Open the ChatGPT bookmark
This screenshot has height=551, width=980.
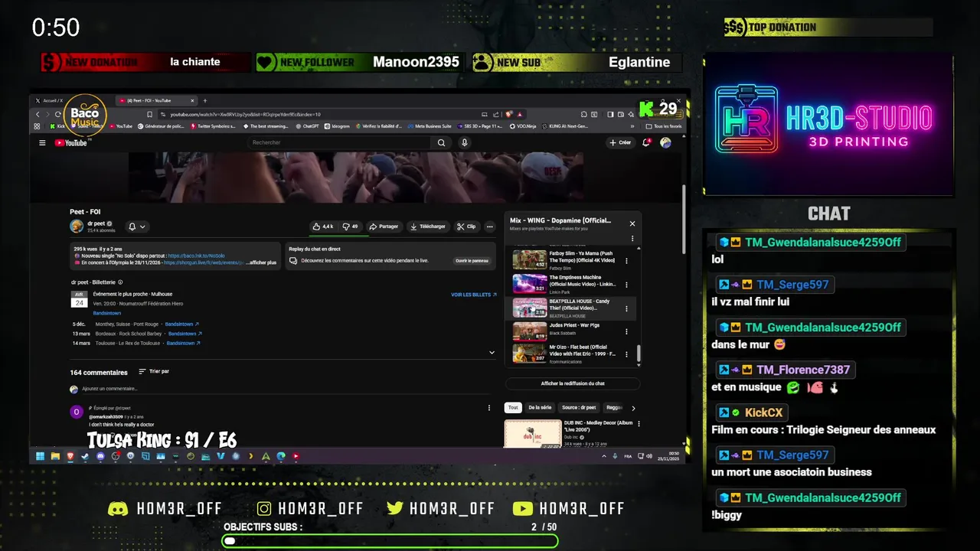pos(308,126)
